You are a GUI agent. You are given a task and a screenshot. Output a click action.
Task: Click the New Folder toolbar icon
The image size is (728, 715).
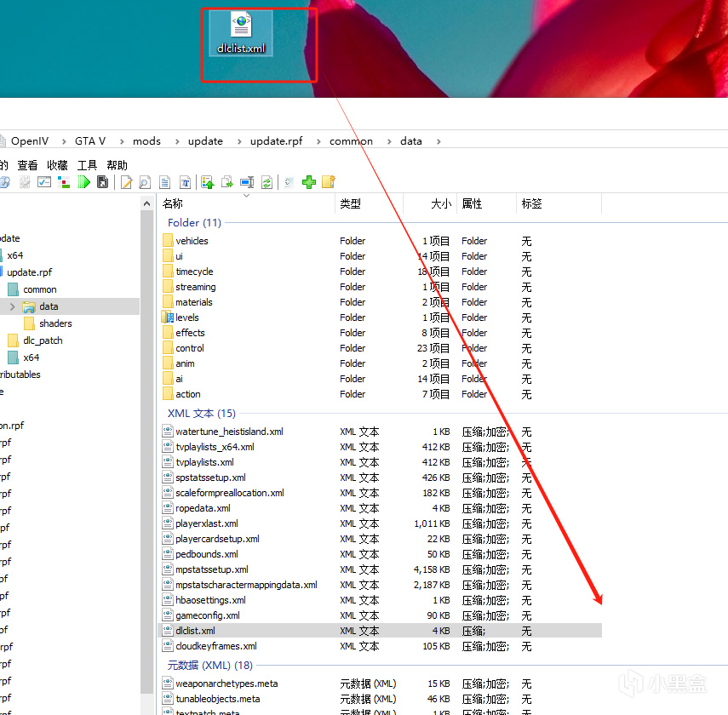coord(329,181)
